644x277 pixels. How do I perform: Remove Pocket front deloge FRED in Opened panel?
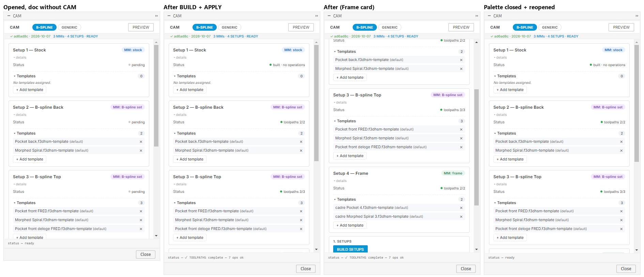pos(141,229)
